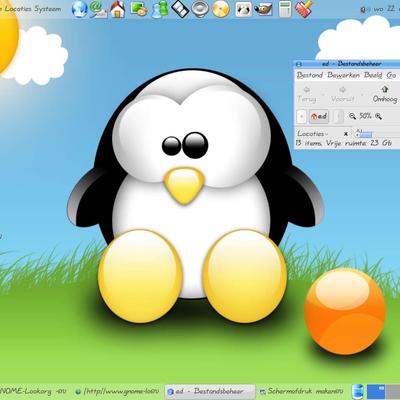
Task: Click the volume tray icon in top panel
Action: pos(364,10)
